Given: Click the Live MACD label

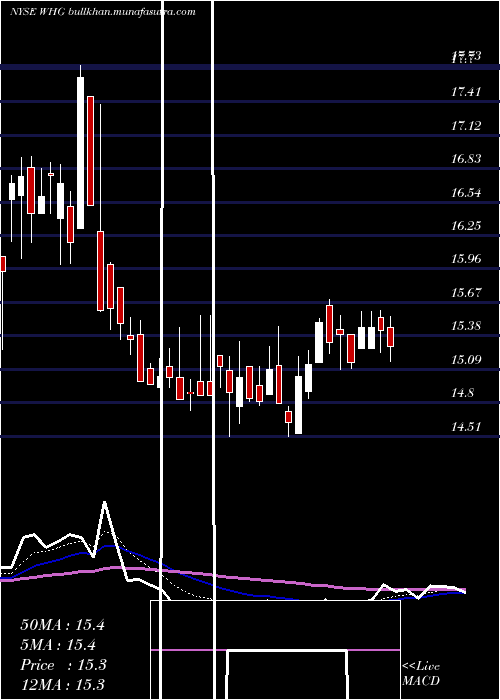Looking at the screenshot, I should 421,674.
